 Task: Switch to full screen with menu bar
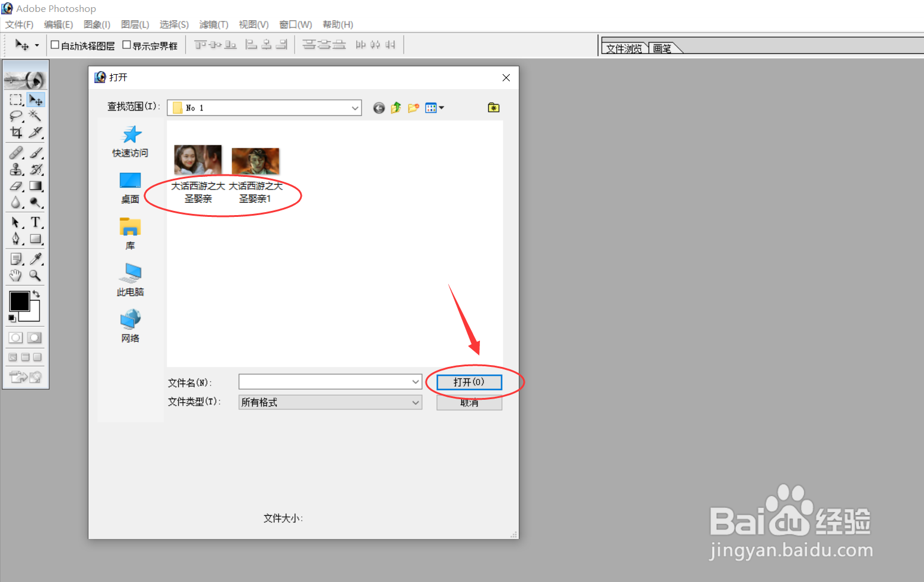click(x=25, y=357)
